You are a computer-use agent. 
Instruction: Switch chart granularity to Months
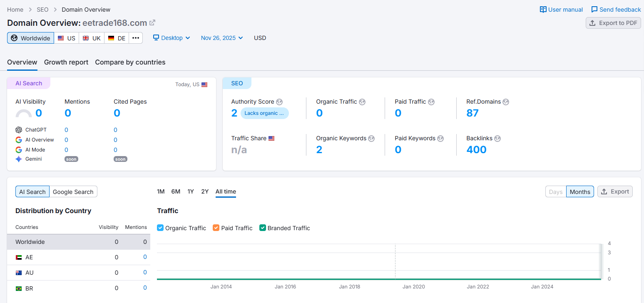[580, 192]
